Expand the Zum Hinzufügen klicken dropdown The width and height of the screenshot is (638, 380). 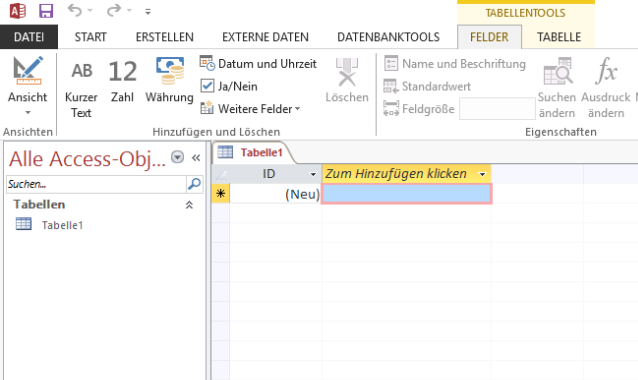tap(482, 174)
